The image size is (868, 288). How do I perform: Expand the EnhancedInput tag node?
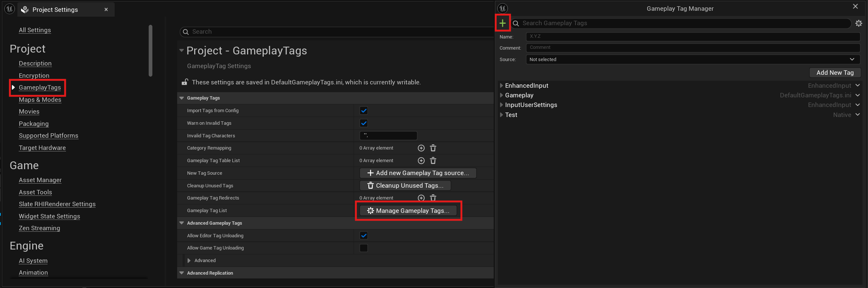[x=501, y=86]
